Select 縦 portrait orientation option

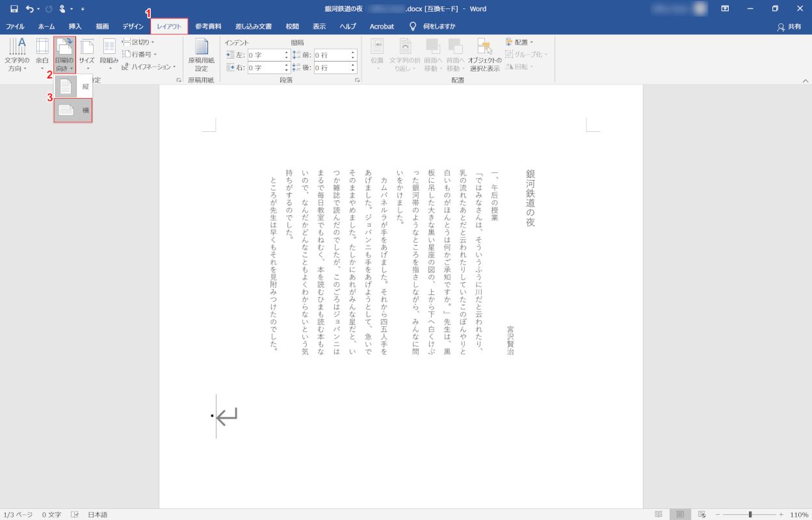point(73,86)
